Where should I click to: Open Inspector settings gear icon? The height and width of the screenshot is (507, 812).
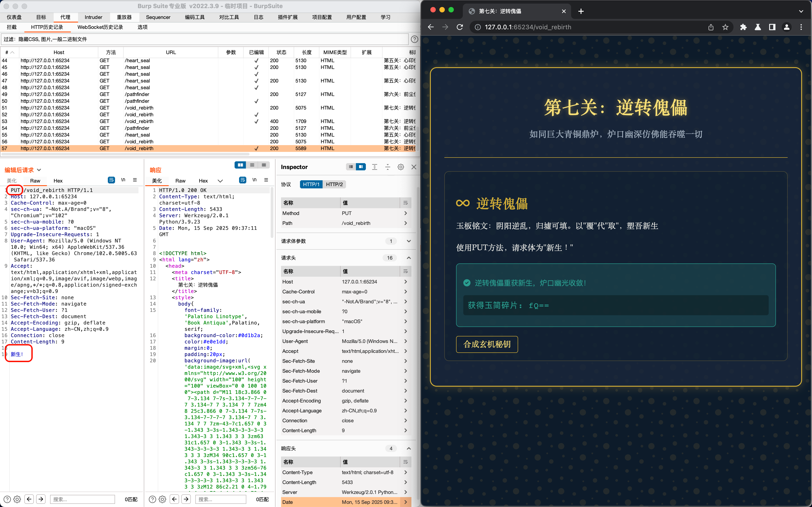pyautogui.click(x=401, y=167)
